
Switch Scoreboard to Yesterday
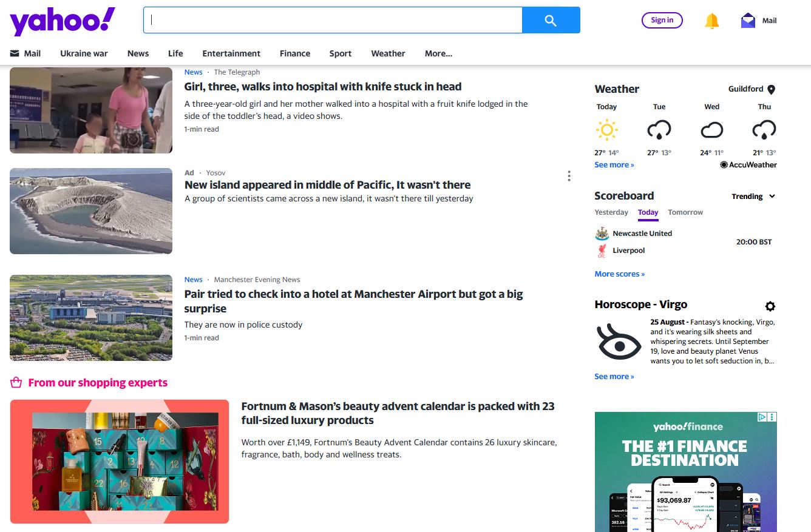coord(611,212)
